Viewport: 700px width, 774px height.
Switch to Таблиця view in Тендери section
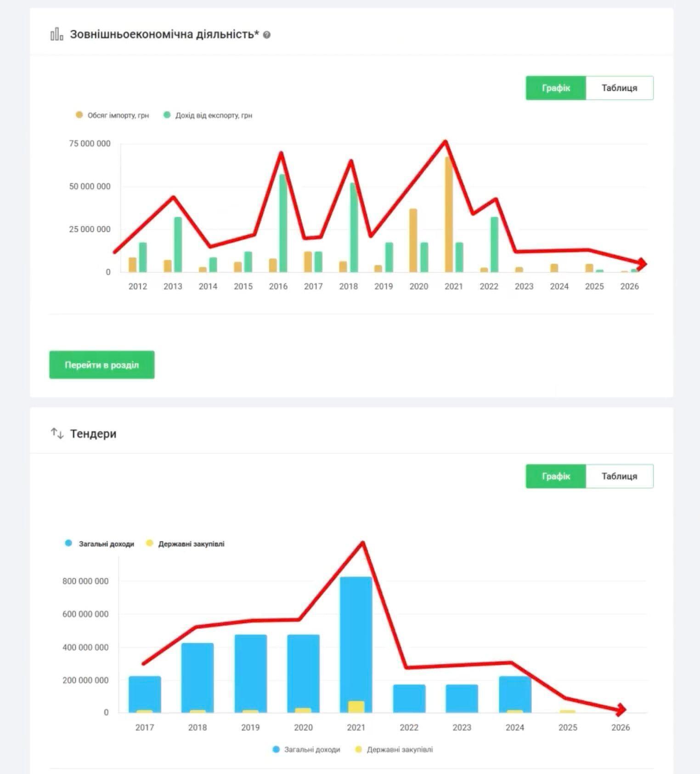tap(620, 476)
